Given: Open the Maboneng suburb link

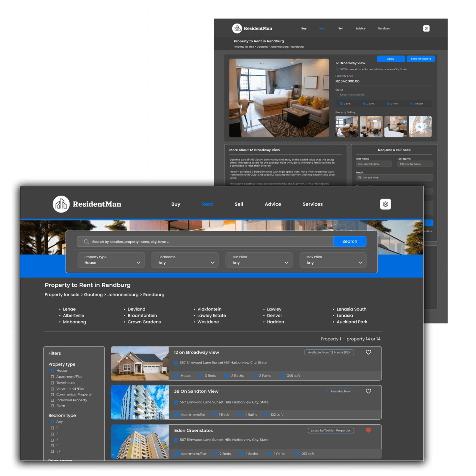Looking at the screenshot, I should click(74, 322).
